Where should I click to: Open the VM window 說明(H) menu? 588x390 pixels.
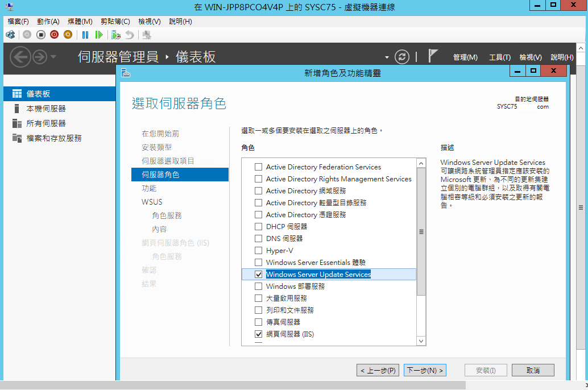coord(180,22)
